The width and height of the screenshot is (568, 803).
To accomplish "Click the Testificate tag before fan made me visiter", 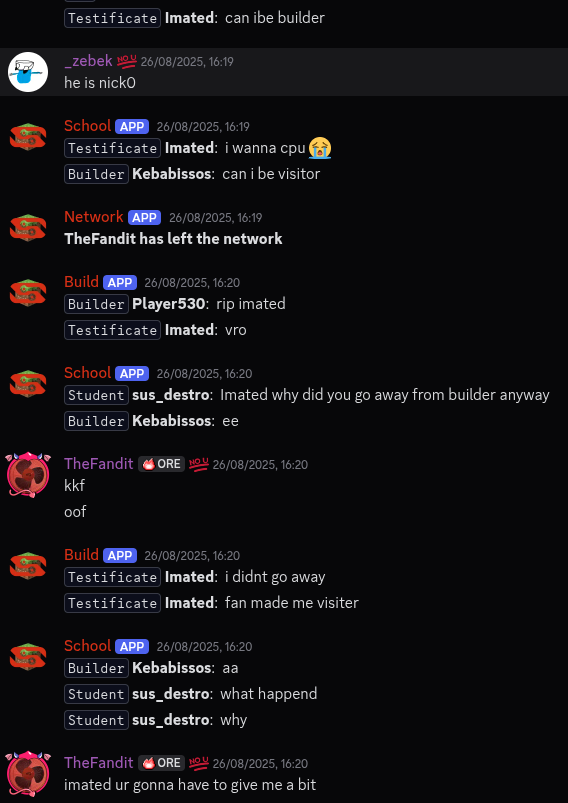I will click(112, 603).
